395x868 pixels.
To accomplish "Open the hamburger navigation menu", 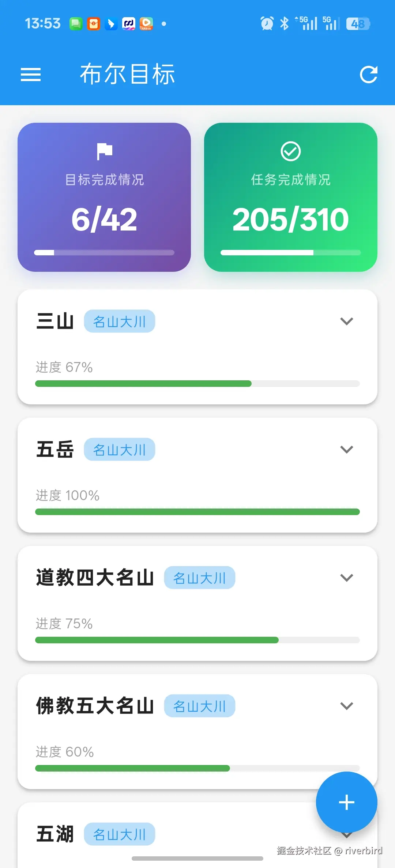I will click(x=31, y=75).
